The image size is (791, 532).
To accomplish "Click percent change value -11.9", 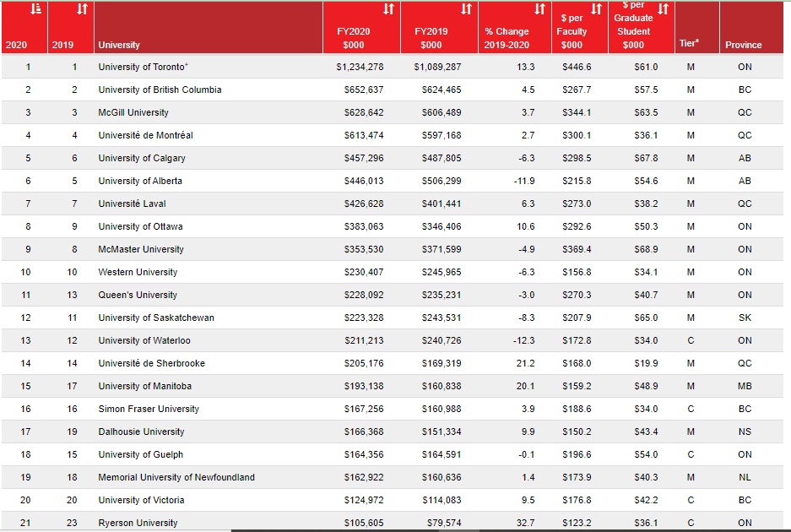I will (524, 181).
